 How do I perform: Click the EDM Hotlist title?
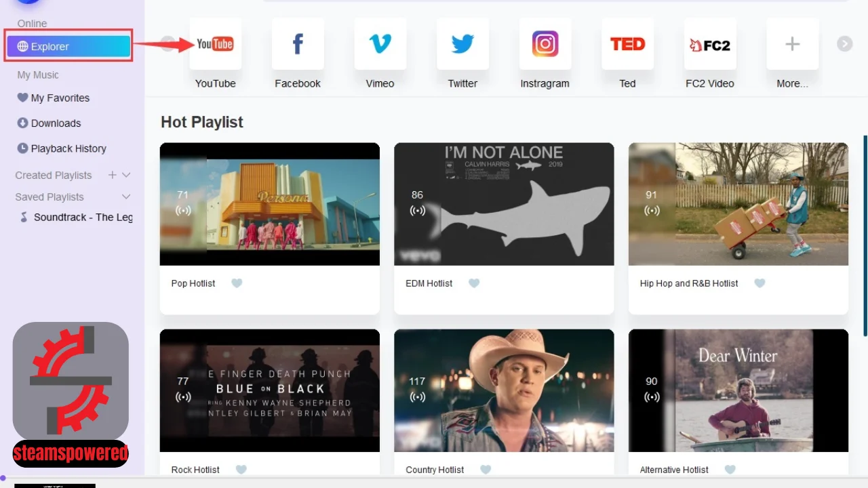point(429,283)
